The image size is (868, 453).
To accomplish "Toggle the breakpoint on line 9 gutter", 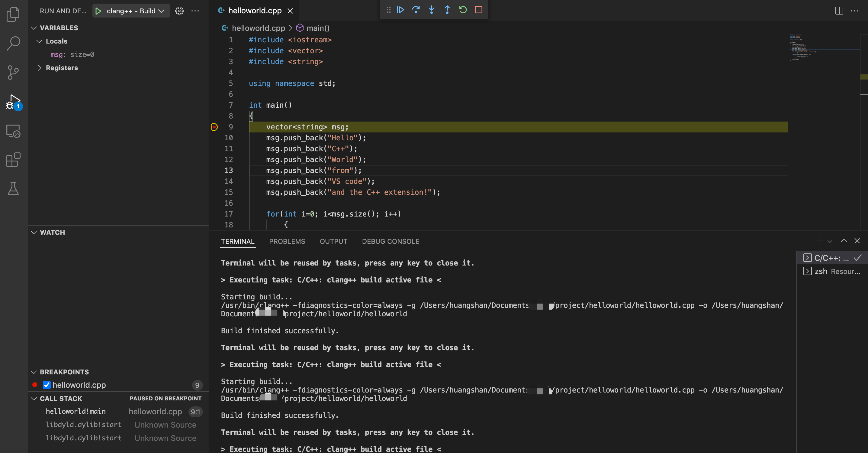I will [x=215, y=127].
